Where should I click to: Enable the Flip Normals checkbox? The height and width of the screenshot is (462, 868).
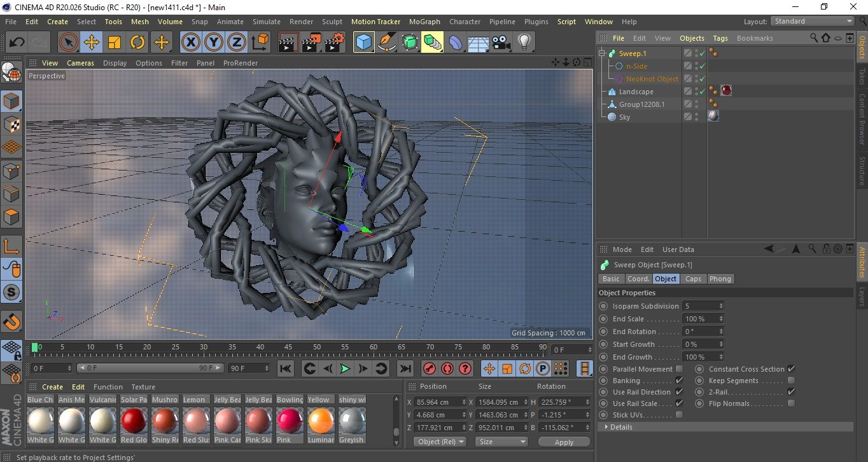click(791, 403)
